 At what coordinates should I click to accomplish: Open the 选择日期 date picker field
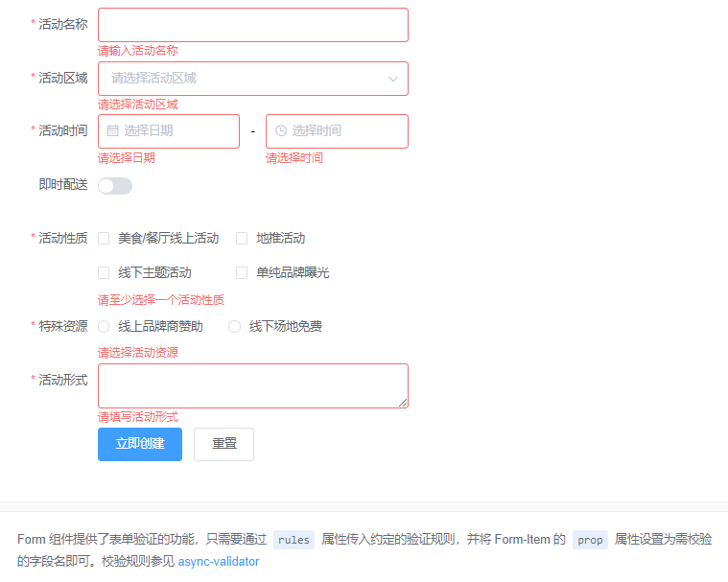pos(169,131)
